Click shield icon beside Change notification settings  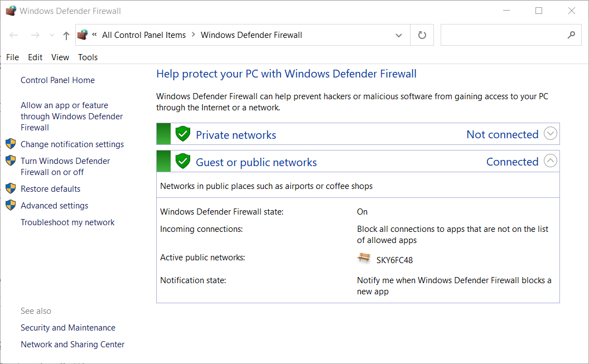11,144
